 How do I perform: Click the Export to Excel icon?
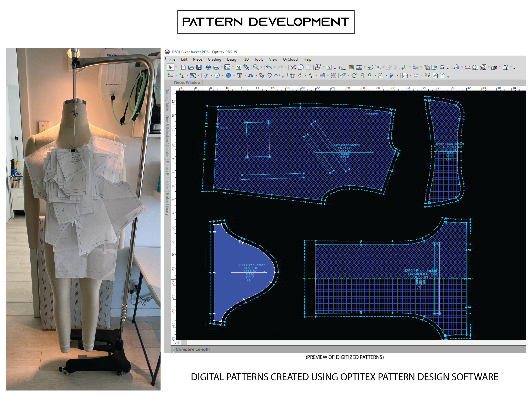[239, 67]
